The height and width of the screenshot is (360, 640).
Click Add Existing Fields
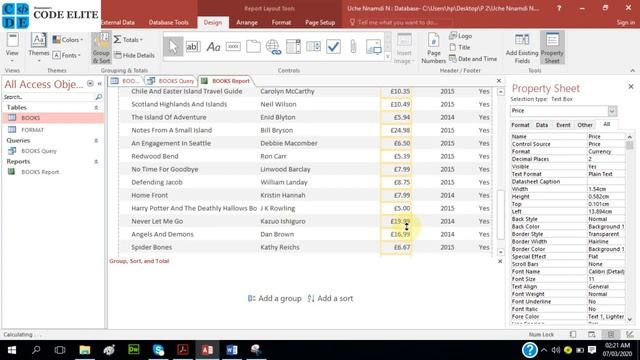pyautogui.click(x=522, y=48)
